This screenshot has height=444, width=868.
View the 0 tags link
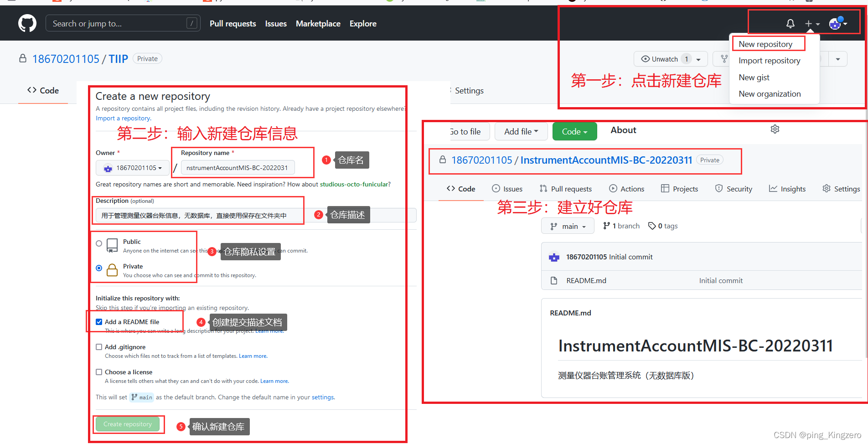pos(663,226)
